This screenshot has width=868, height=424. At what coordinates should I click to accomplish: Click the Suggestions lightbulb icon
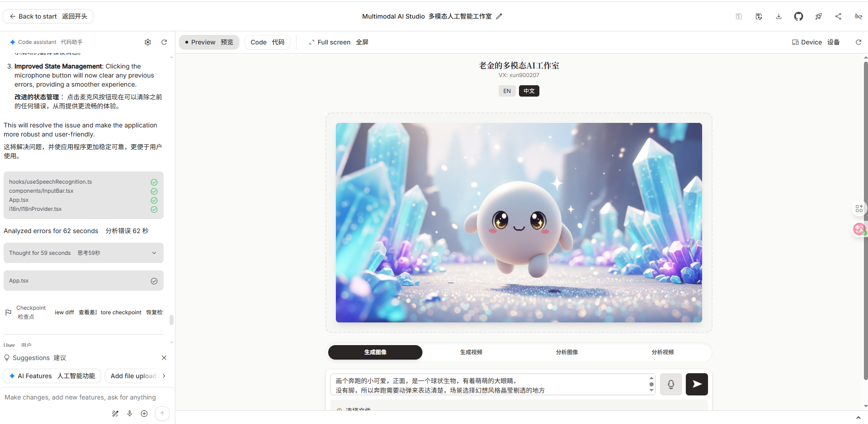(7, 358)
